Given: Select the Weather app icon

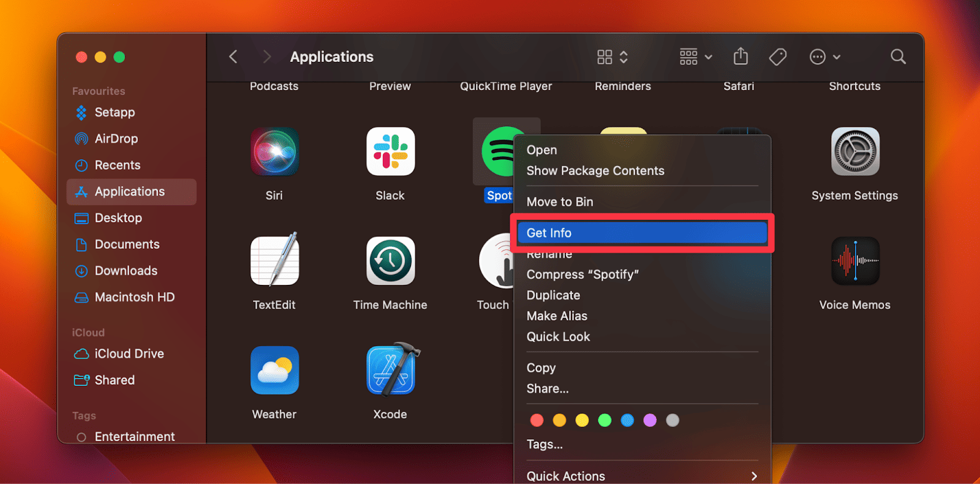Looking at the screenshot, I should point(274,370).
